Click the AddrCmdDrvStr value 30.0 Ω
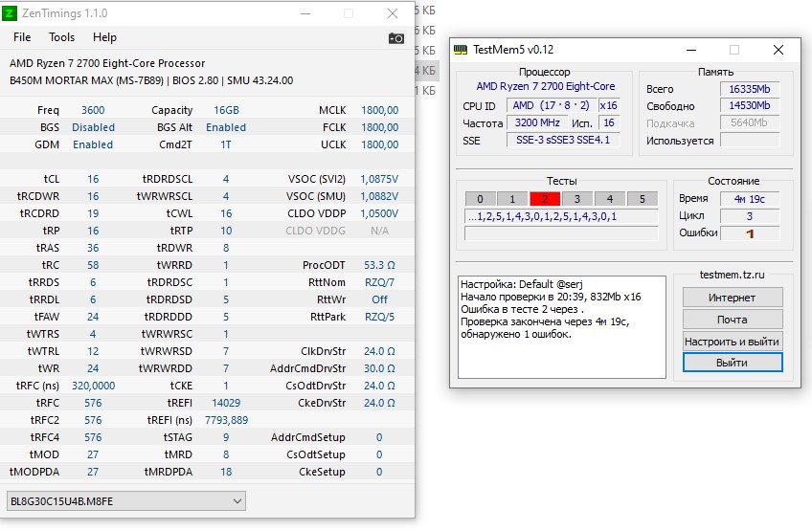This screenshot has width=812, height=531. point(379,368)
